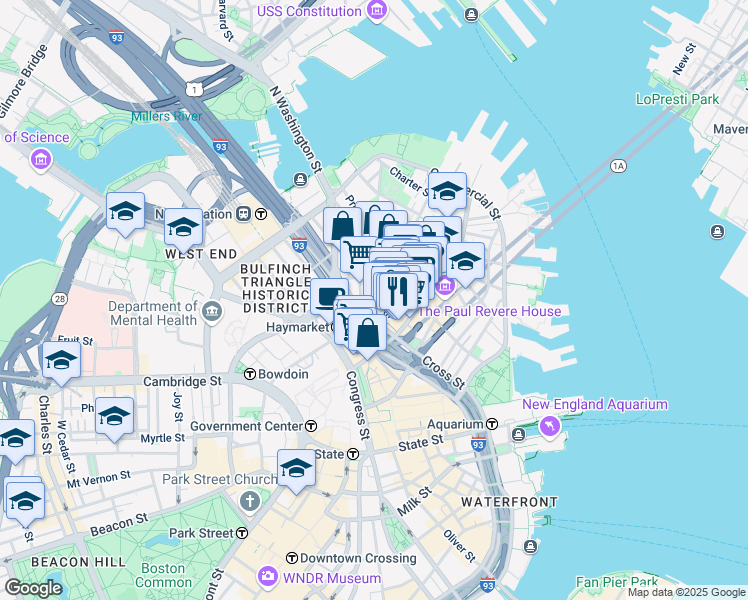Click the US Route 1 shield
Viewport: 748px width, 600px height.
pyautogui.click(x=195, y=89)
